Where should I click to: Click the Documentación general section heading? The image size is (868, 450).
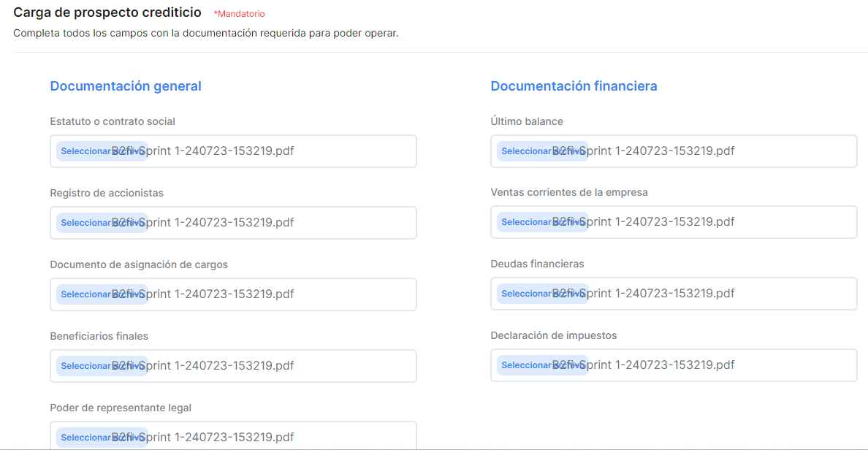[126, 86]
